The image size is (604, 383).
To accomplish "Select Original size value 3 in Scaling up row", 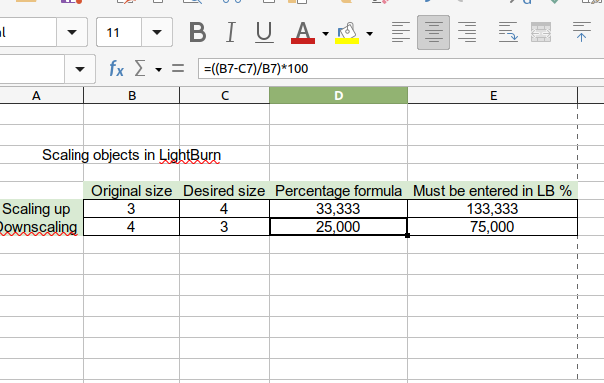I will coord(131,209).
